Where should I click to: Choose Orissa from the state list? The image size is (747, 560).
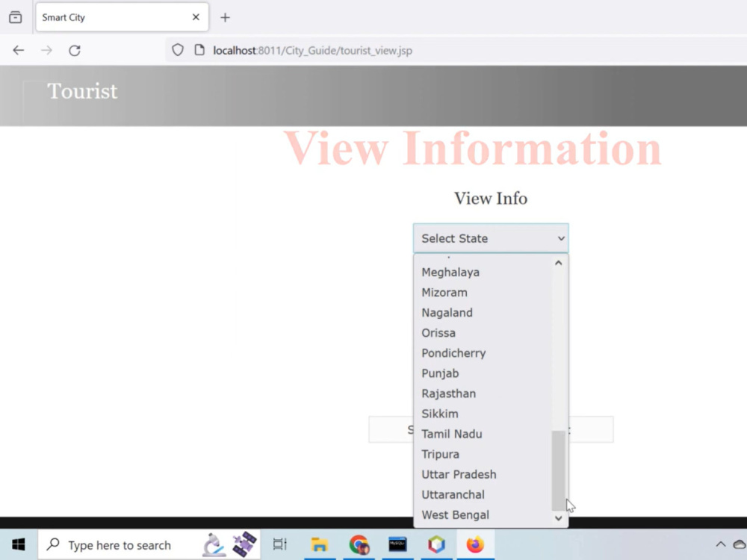click(483, 333)
